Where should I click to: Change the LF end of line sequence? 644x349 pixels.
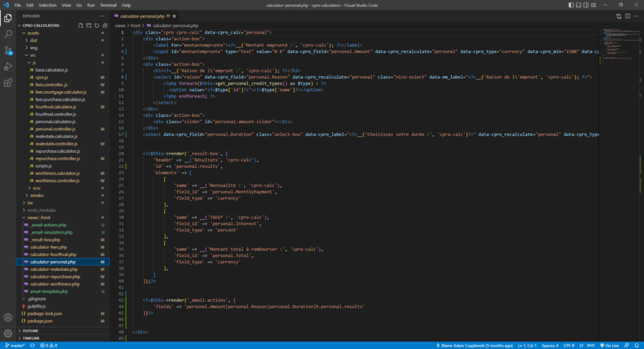(581, 345)
